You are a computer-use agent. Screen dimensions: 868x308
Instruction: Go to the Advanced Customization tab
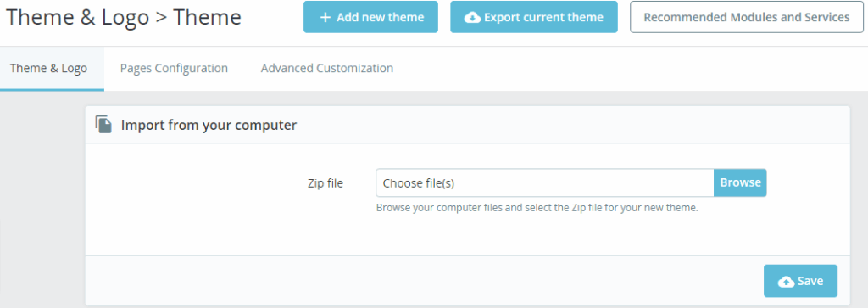327,69
